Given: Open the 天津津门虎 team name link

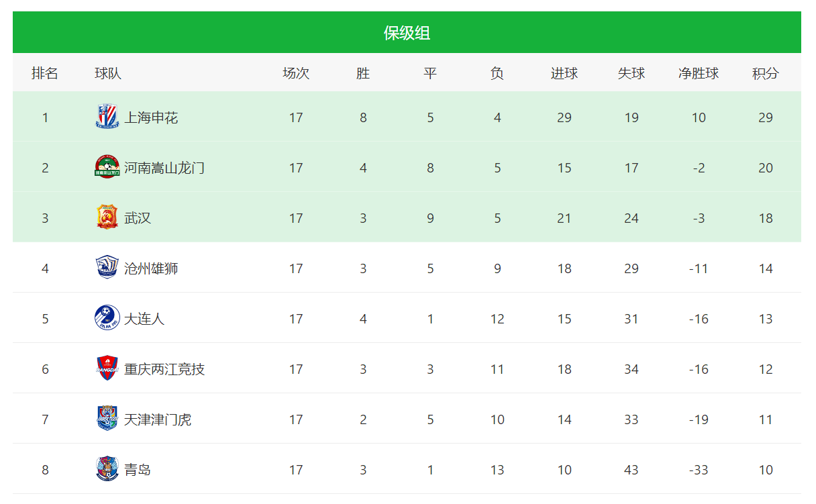Looking at the screenshot, I should [x=158, y=419].
